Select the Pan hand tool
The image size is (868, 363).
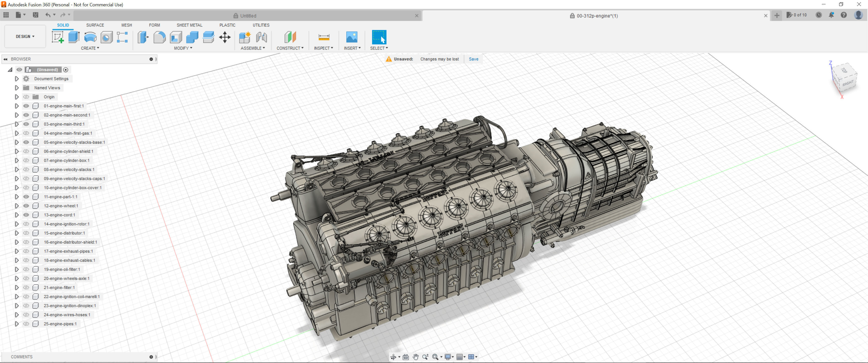416,357
